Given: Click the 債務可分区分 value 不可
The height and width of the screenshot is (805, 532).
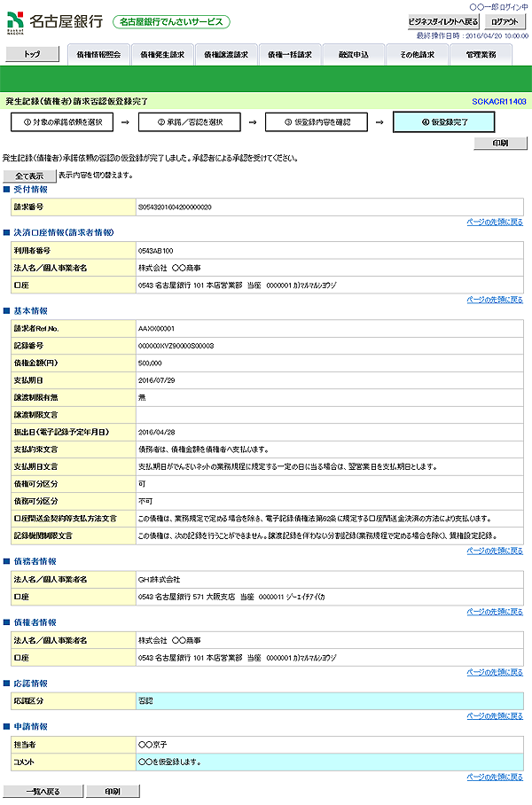Looking at the screenshot, I should coord(145,501).
